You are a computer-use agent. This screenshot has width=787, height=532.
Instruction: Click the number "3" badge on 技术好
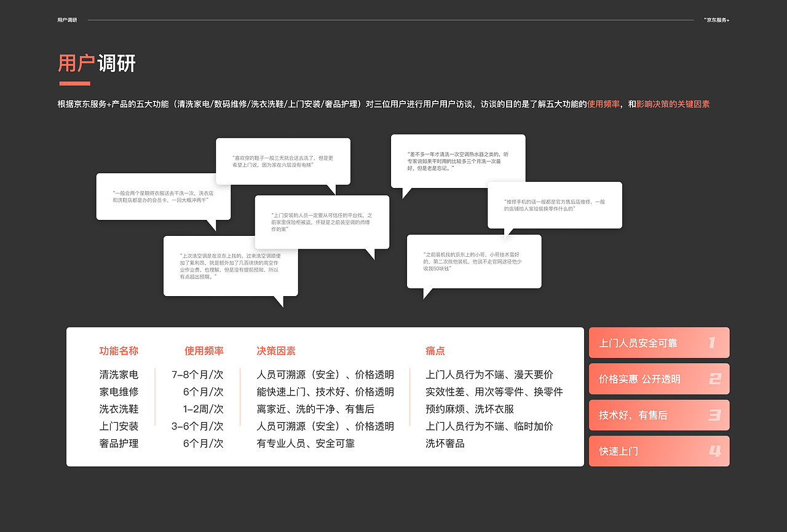coord(715,415)
